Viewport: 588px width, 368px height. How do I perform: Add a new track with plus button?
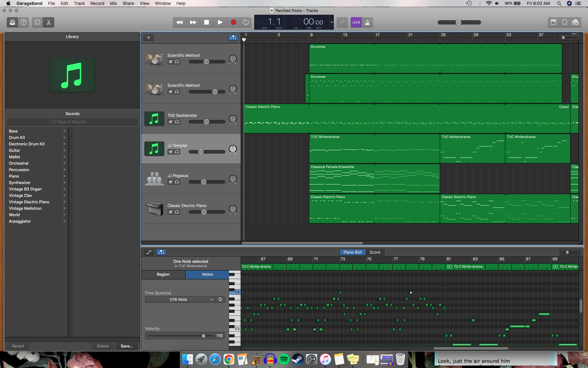[x=149, y=38]
